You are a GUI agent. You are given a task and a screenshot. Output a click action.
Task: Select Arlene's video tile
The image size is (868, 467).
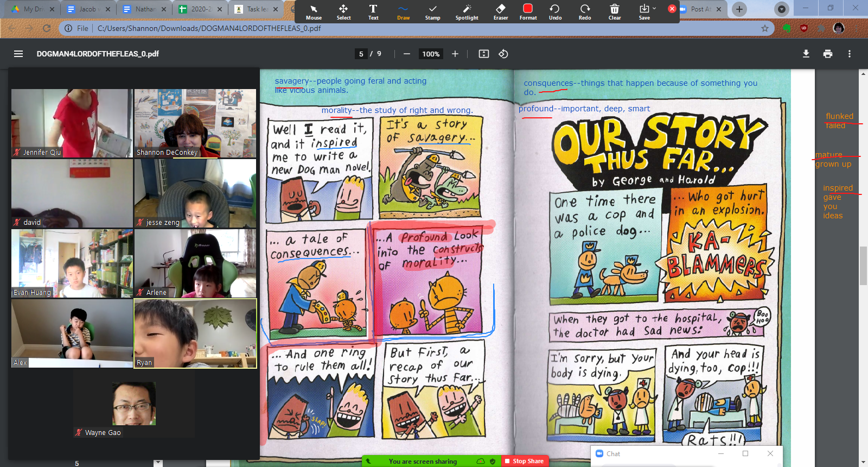[195, 263]
